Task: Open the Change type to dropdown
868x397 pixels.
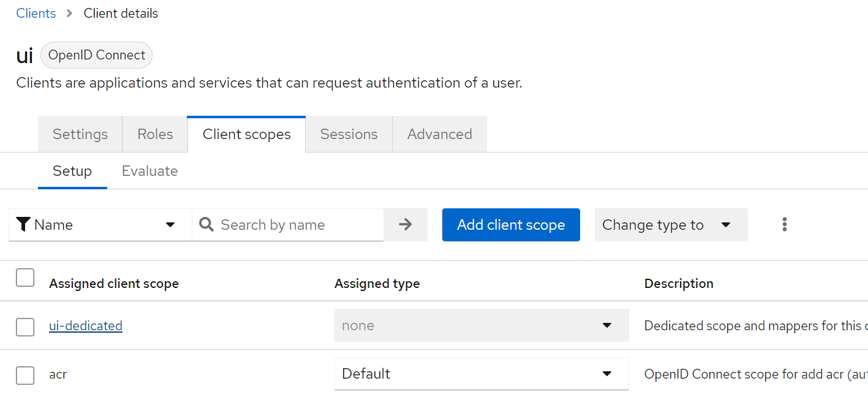Action: 671,225
